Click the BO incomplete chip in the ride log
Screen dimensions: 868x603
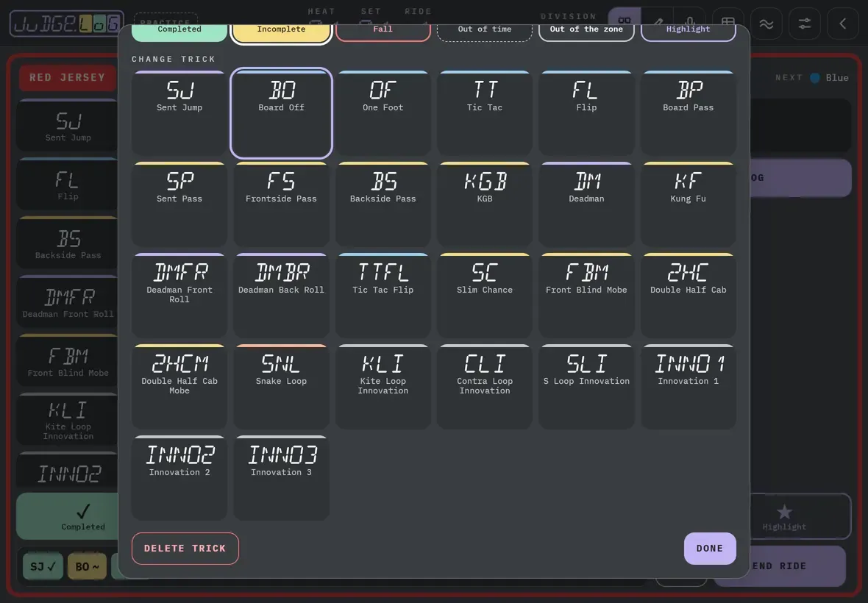pos(88,566)
